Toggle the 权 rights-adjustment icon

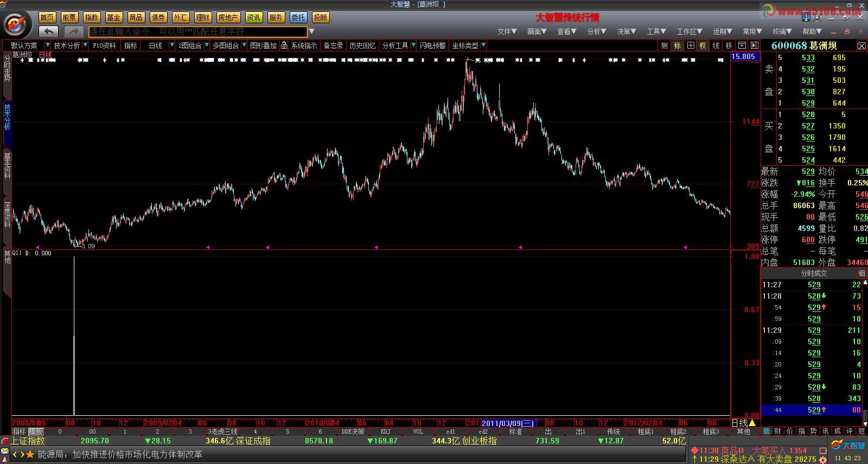tap(703, 46)
